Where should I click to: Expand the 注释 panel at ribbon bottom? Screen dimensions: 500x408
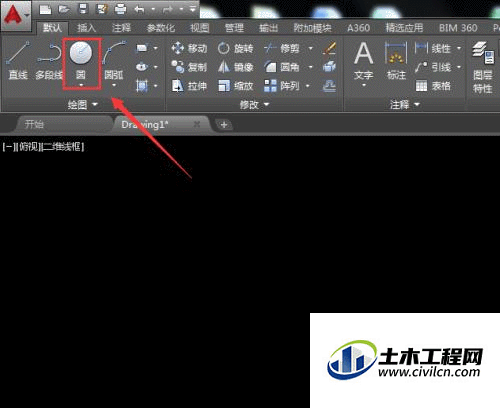coord(405,105)
